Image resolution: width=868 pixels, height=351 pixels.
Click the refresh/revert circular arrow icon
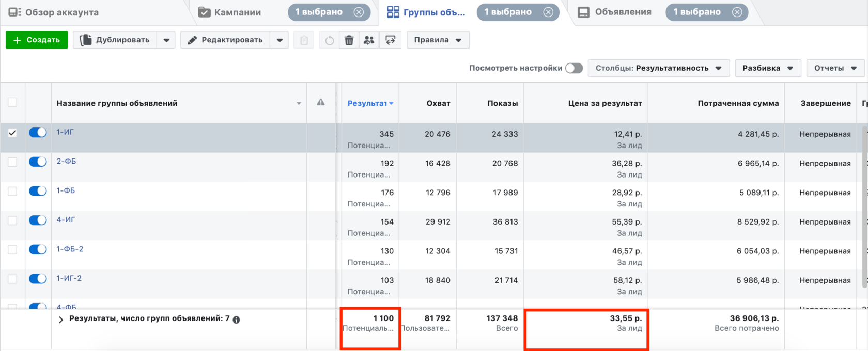(x=330, y=40)
